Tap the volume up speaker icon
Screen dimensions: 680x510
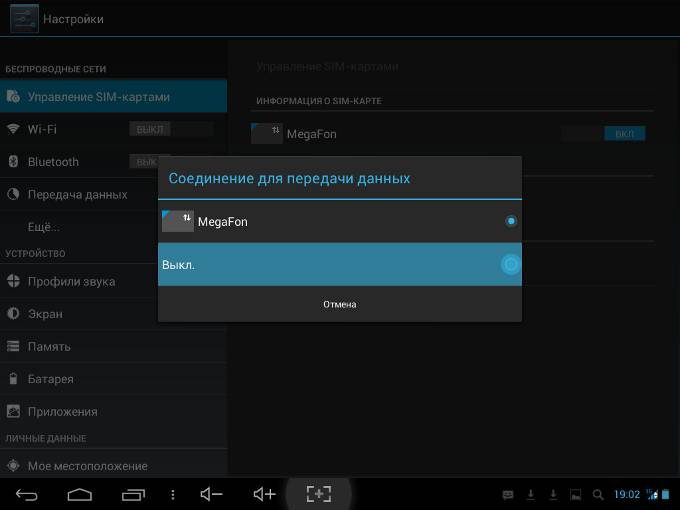264,494
